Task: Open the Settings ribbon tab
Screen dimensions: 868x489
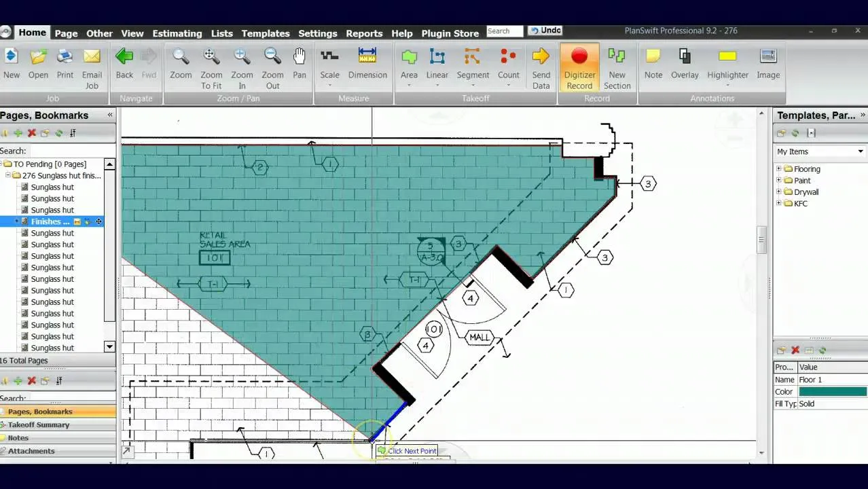Action: pyautogui.click(x=318, y=33)
